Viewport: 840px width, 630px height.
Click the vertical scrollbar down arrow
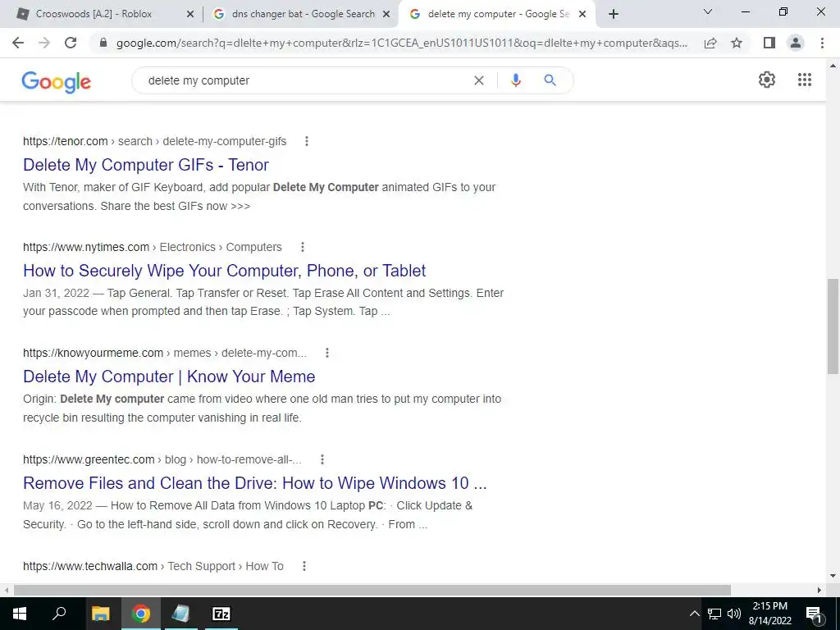point(833,576)
